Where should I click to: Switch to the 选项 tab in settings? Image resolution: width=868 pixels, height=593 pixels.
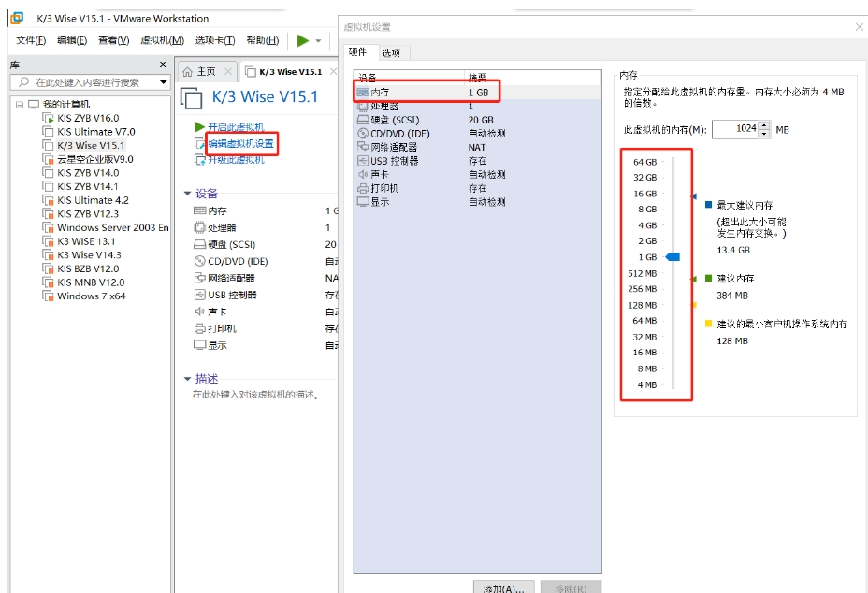pyautogui.click(x=390, y=52)
